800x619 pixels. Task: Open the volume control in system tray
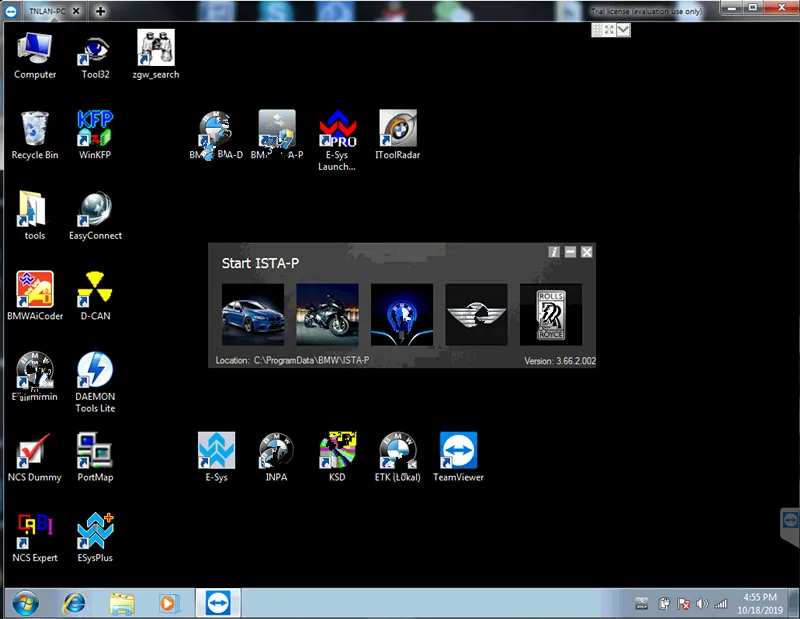click(x=702, y=604)
